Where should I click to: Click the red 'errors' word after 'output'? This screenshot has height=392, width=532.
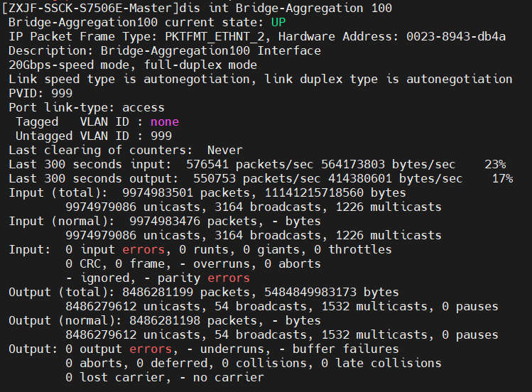[151, 349]
